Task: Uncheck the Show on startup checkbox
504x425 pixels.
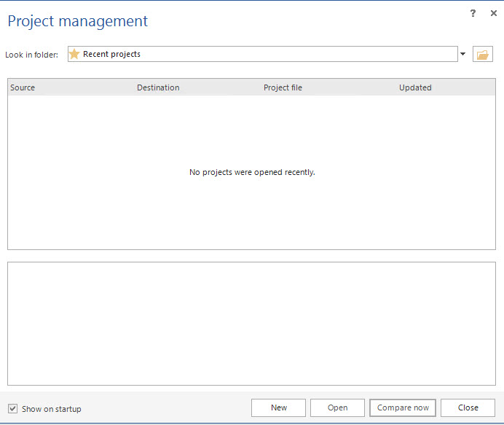Action: click(12, 408)
